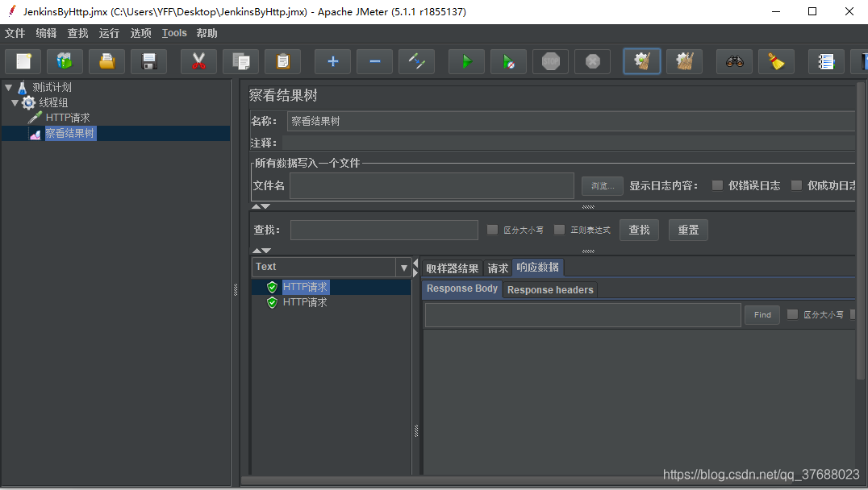Click the green shield on first HTTP请求 result
Viewport: 868px width, 490px height.
(272, 287)
